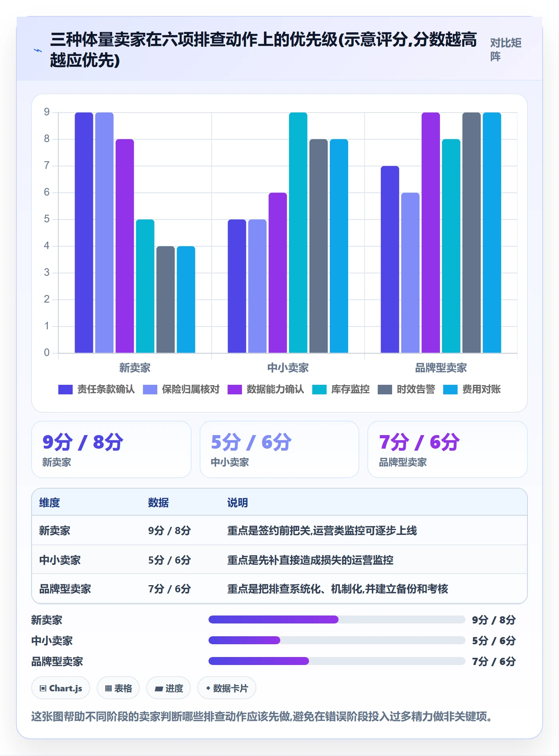
Task: Click the description 重点是把排查系统化、机制化,并建立备份和考核
Action: click(x=338, y=589)
